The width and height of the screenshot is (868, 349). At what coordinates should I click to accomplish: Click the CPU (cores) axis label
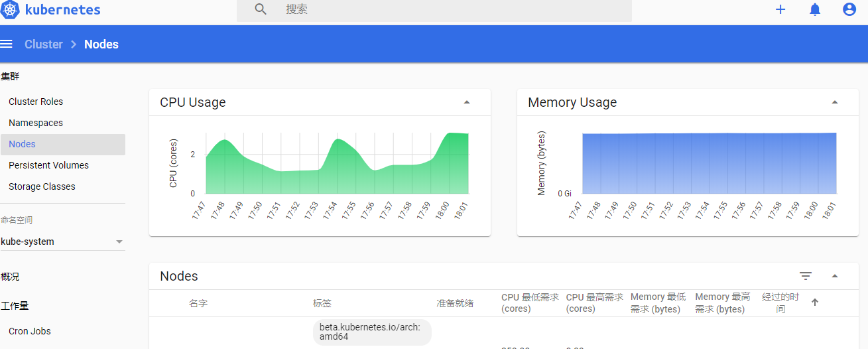click(x=174, y=163)
